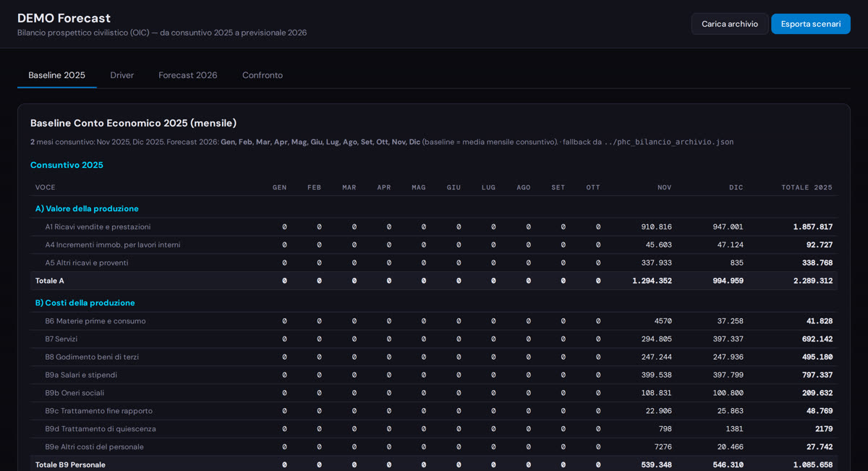Click the DIC column header

point(735,187)
